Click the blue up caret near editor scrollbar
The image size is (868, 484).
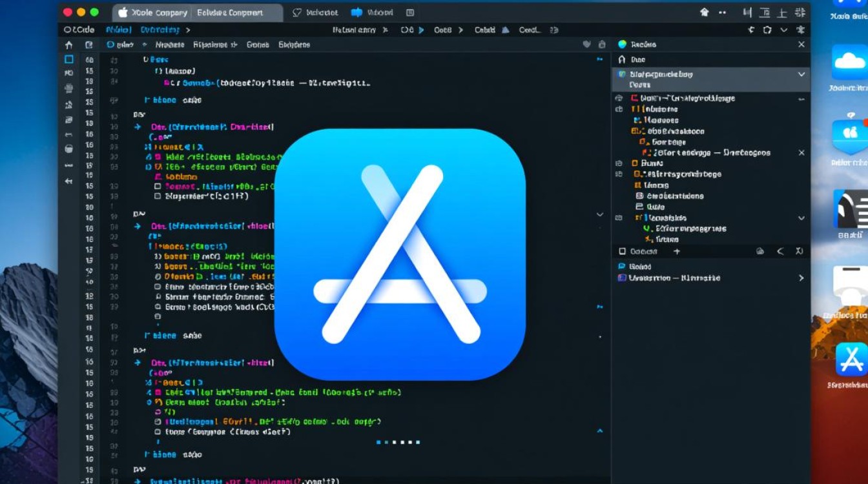coord(600,431)
